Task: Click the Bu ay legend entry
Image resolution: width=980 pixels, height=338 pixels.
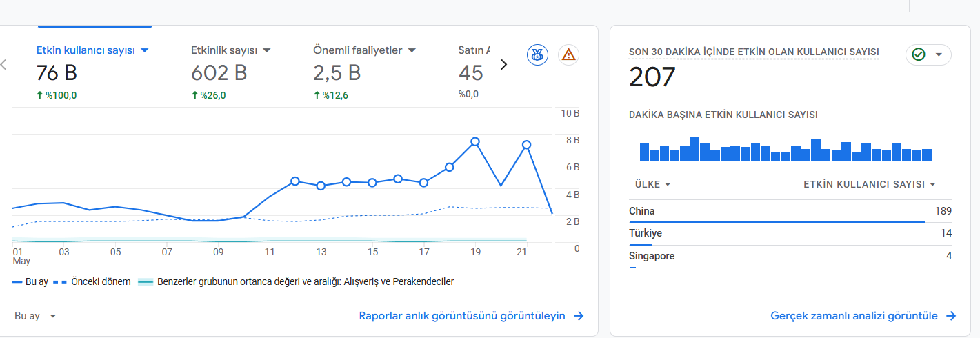Action: 29,281
